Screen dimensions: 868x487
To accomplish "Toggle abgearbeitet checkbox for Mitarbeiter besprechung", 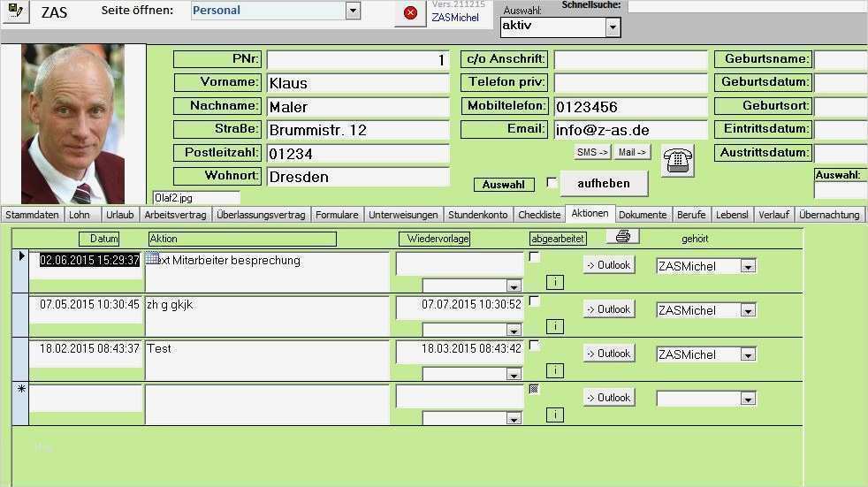I will pos(534,257).
